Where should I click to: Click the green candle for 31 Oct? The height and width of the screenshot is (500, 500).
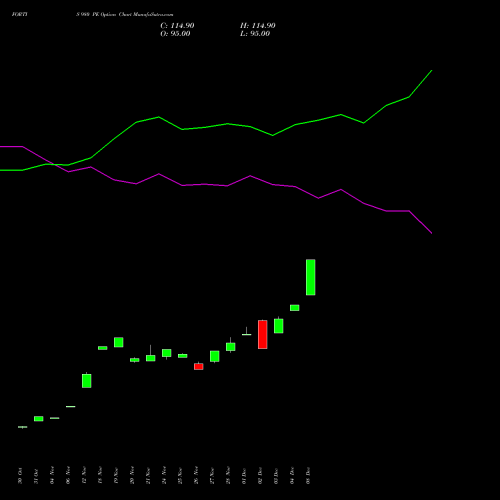pyautogui.click(x=39, y=419)
